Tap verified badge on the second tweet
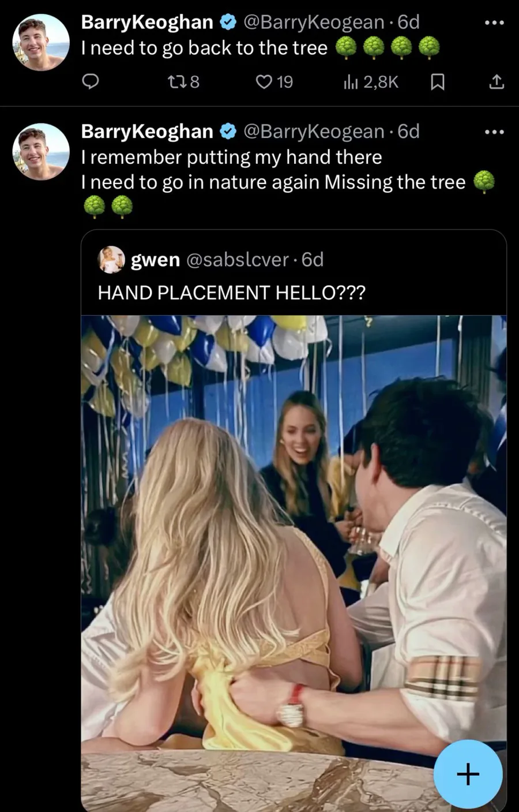Image resolution: width=519 pixels, height=812 pixels. tap(228, 132)
